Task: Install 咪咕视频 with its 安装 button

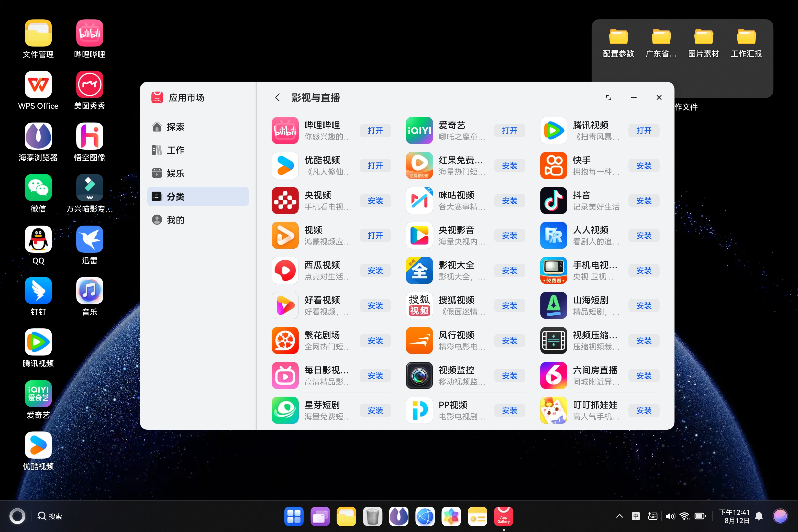Action: [x=509, y=201]
